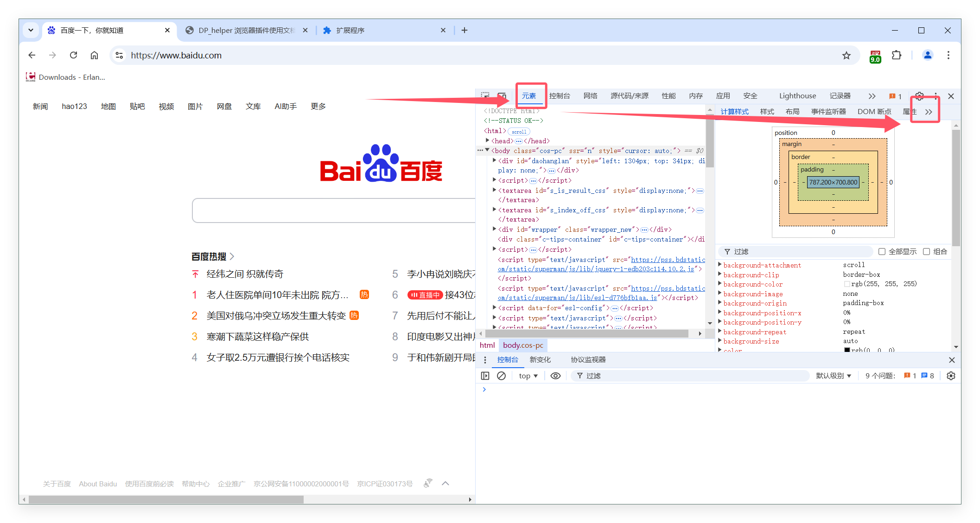980x523 pixels.
Task: Collapse the body element node
Action: (x=487, y=150)
